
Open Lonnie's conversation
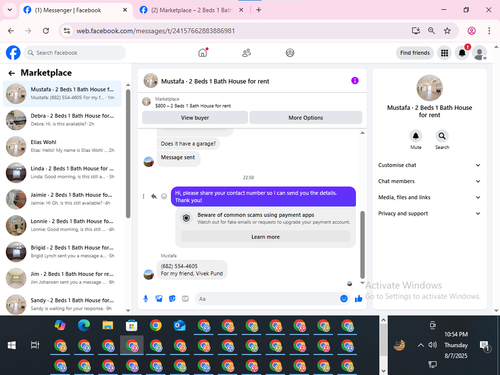(x=62, y=225)
